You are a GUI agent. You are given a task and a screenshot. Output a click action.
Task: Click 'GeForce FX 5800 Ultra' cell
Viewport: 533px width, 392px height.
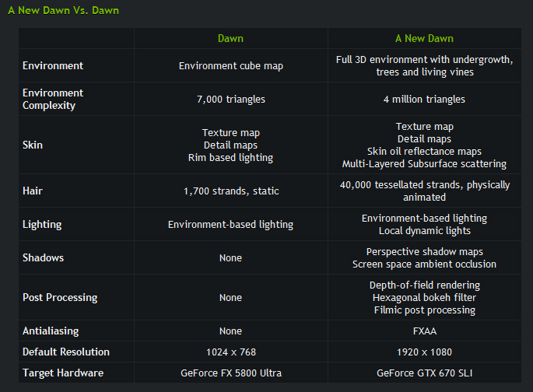pos(230,373)
